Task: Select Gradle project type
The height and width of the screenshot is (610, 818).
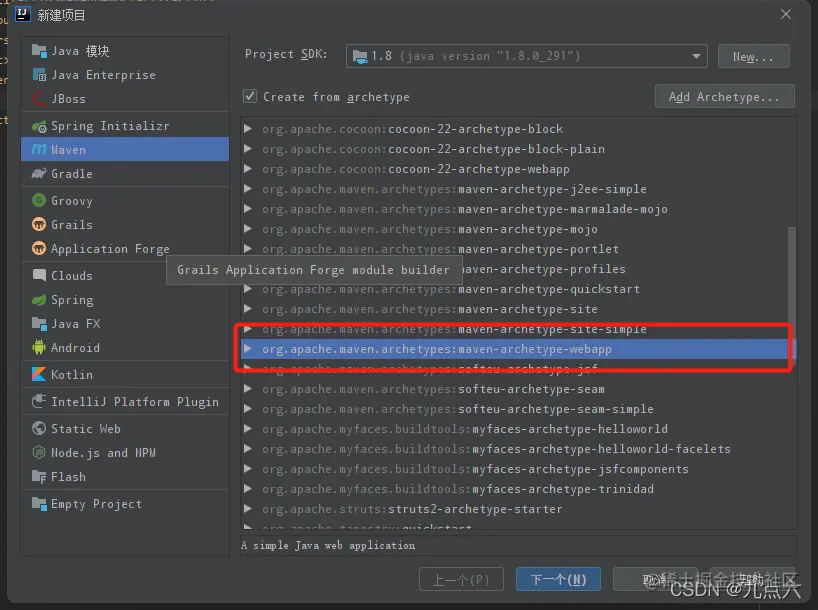Action: pos(125,173)
